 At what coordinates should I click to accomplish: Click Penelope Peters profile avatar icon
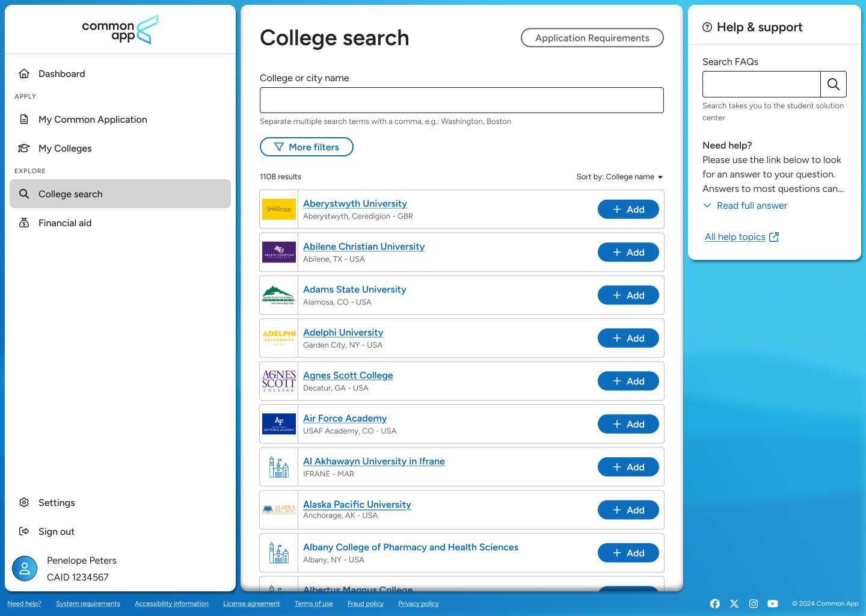click(x=25, y=568)
